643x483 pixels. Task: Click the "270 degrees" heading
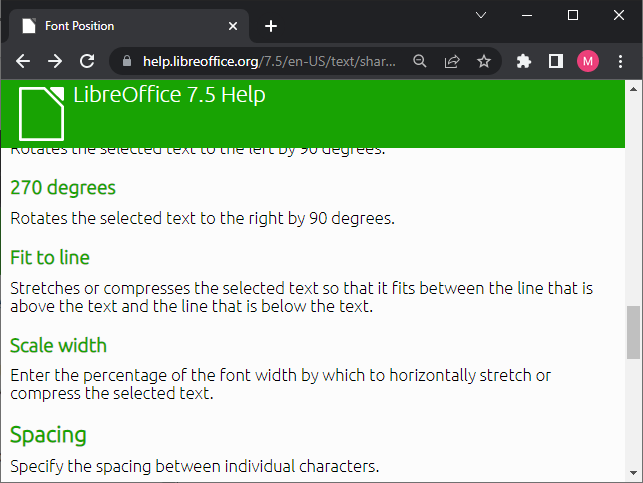click(x=63, y=188)
